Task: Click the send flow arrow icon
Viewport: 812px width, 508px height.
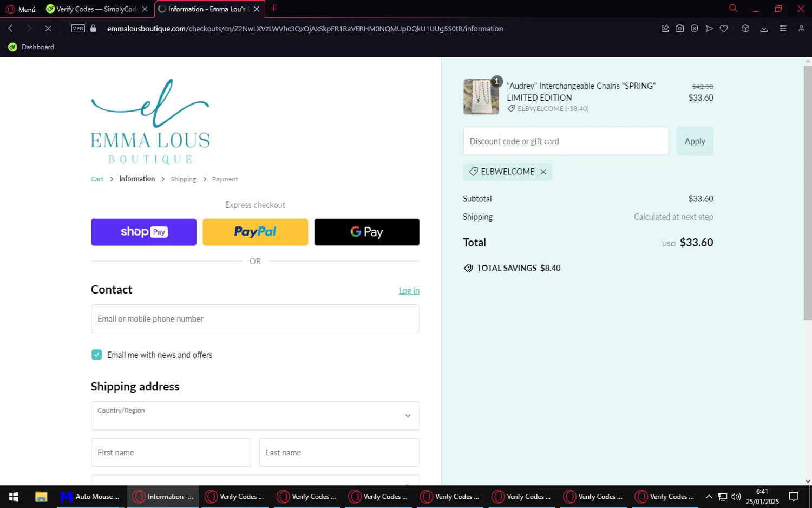Action: pyautogui.click(x=709, y=28)
